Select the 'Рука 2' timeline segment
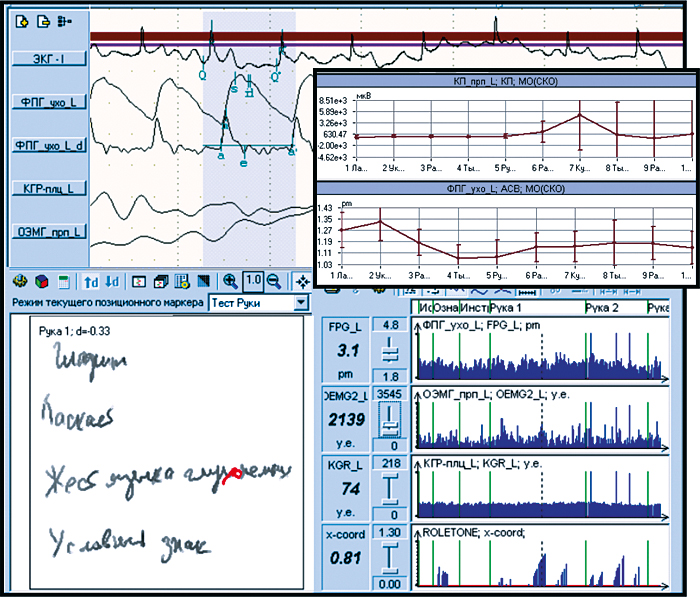The width and height of the screenshot is (700, 597). point(601,308)
